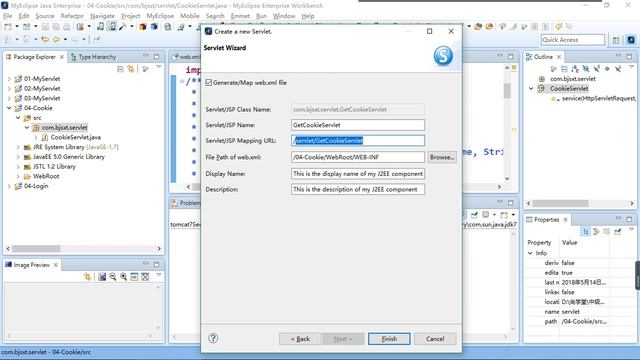
Task: Open Package Explorer view menu triangle
Action: [158, 67]
